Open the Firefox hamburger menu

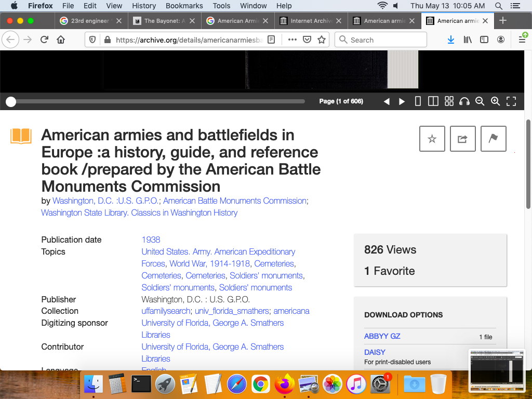(x=522, y=39)
